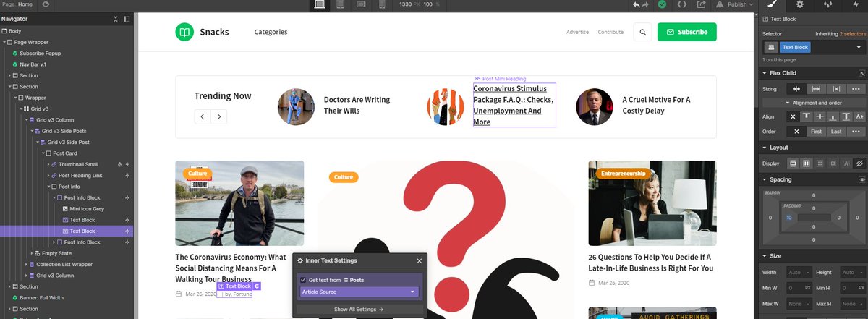This screenshot has height=319, width=868.
Task: Click the green Subscribe button
Action: click(x=686, y=32)
